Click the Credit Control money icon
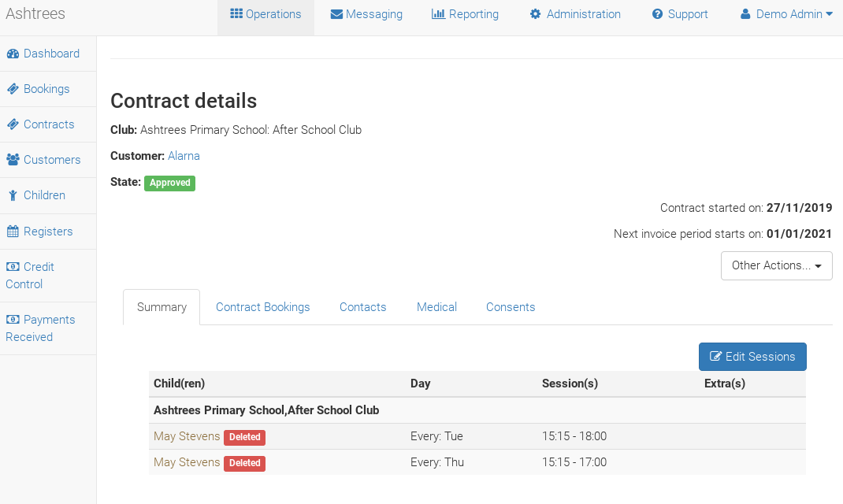Image resolution: width=843 pixels, height=504 pixels. tap(13, 267)
